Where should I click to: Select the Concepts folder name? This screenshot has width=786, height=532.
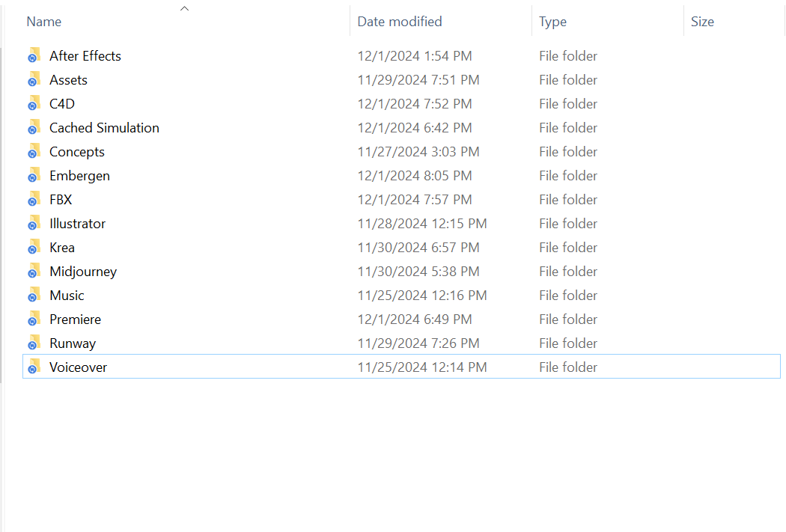point(76,152)
